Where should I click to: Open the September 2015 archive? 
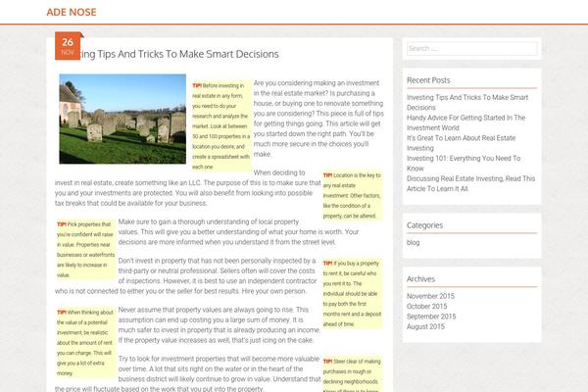tap(431, 317)
